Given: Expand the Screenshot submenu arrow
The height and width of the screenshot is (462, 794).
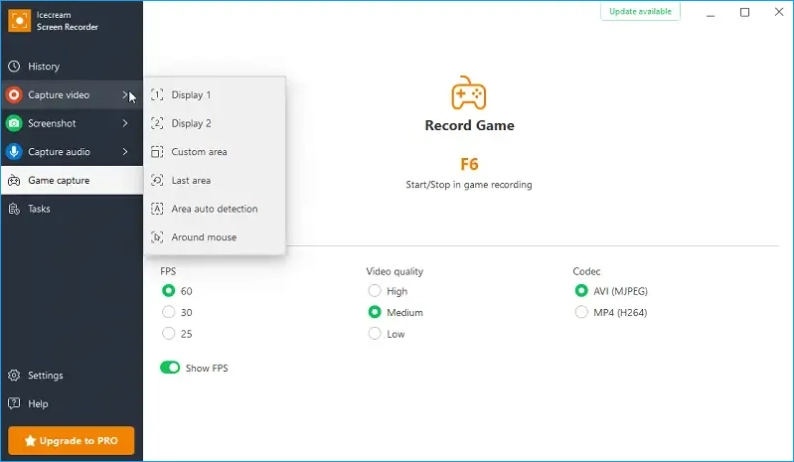Looking at the screenshot, I should pyautogui.click(x=125, y=123).
